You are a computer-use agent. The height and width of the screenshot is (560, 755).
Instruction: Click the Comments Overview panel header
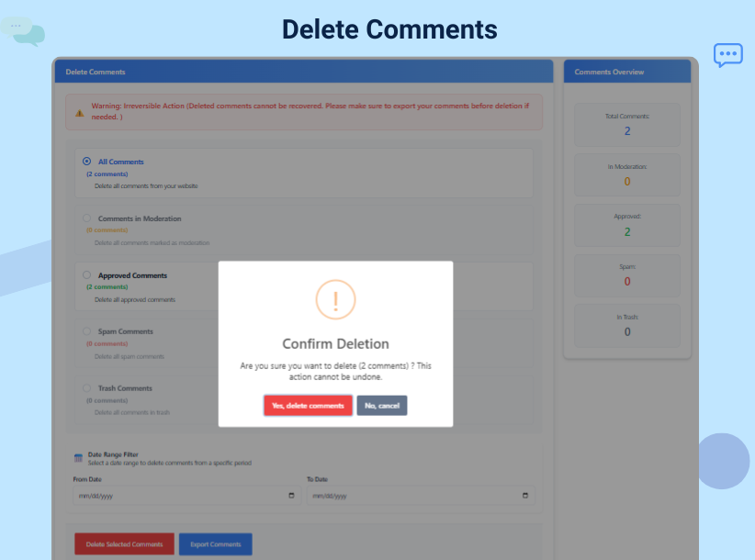627,72
